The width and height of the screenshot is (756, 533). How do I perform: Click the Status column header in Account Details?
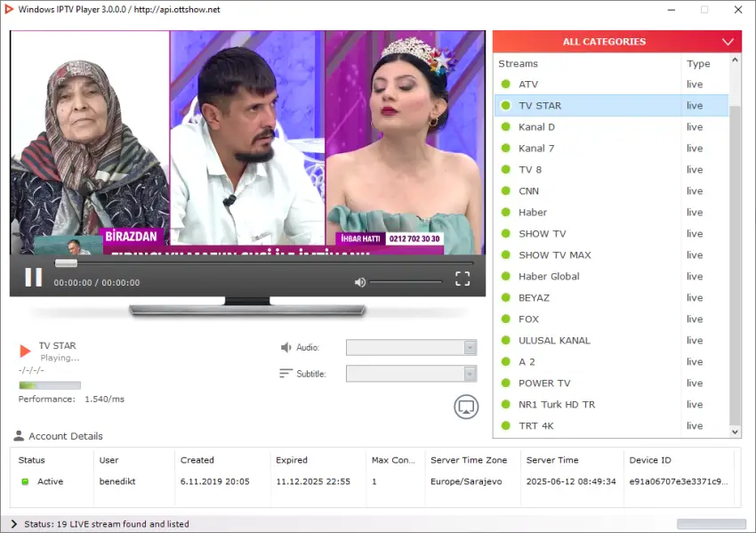click(31, 460)
